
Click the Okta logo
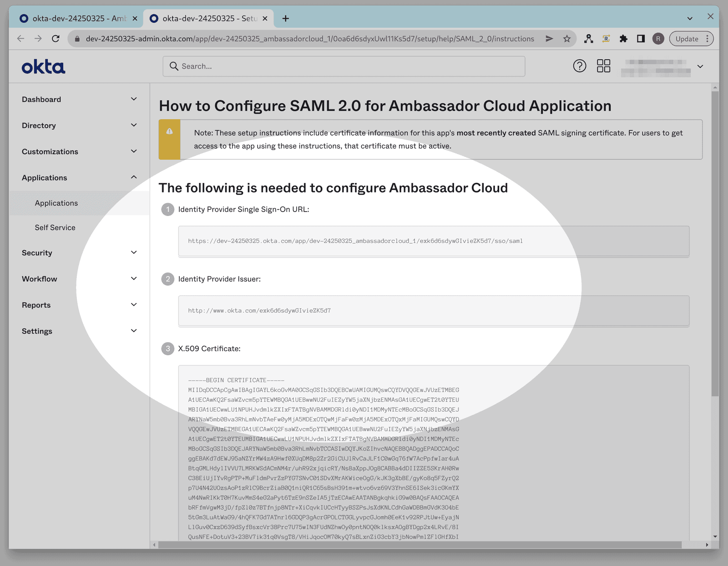43,67
